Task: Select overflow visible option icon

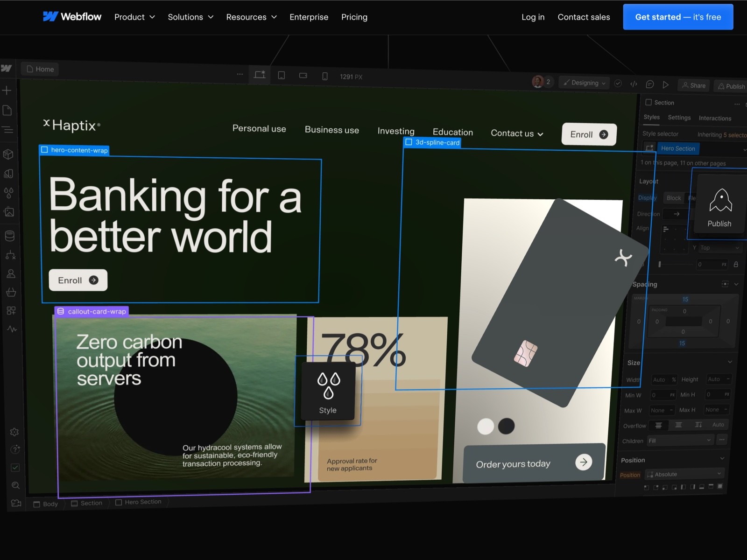Action: pyautogui.click(x=658, y=425)
